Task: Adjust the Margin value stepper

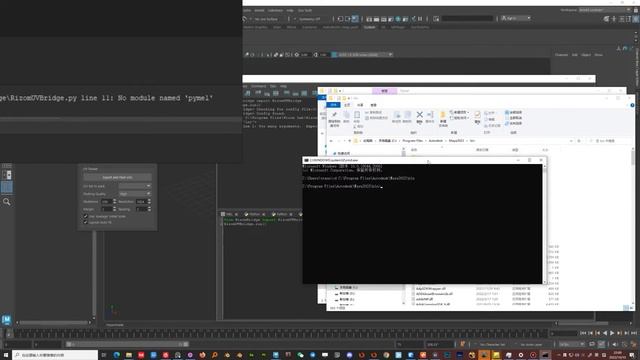Action: [x=114, y=209]
